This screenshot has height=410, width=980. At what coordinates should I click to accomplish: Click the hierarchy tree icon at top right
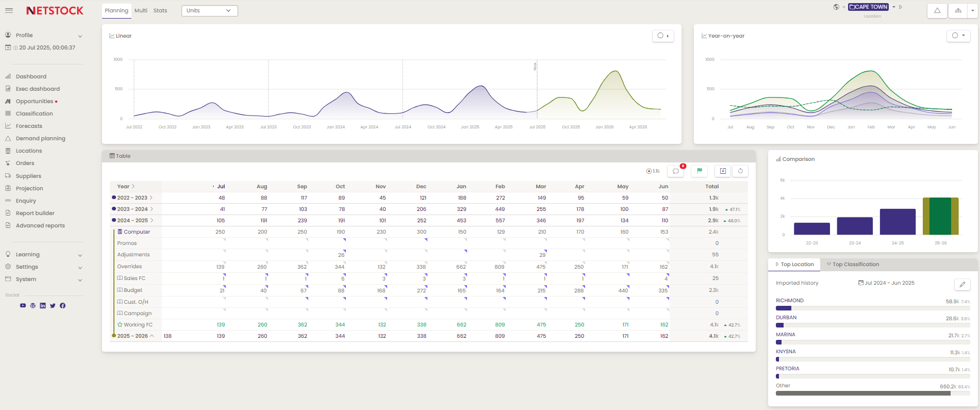(958, 10)
